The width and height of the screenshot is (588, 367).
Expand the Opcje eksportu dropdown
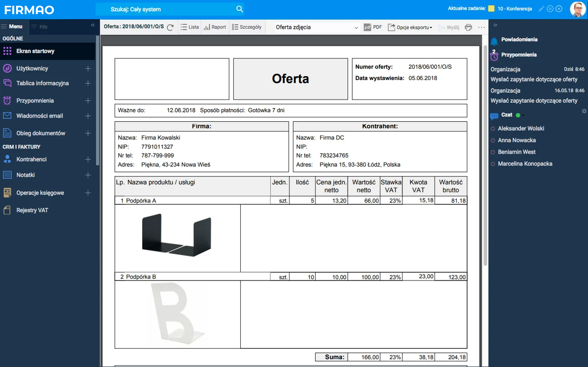click(x=410, y=27)
